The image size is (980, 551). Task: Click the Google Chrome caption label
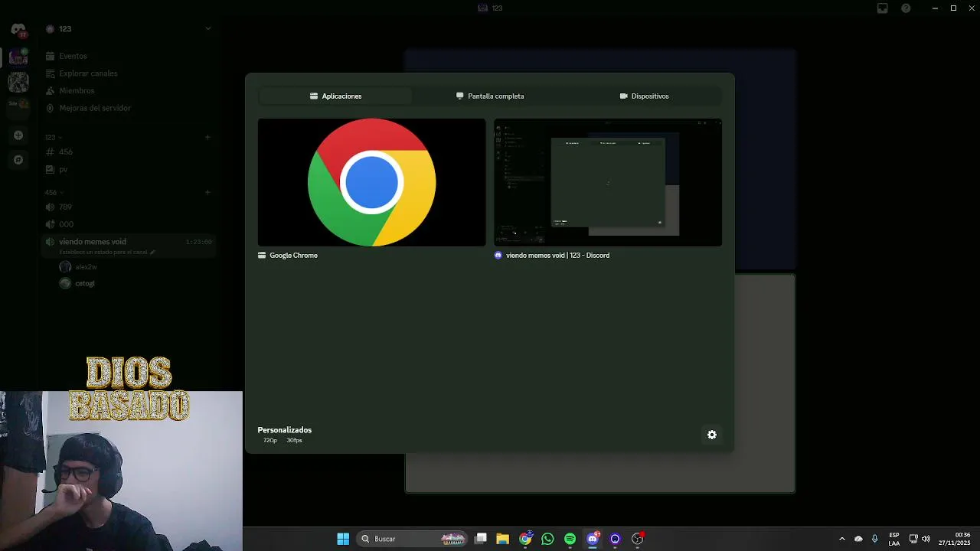tap(293, 256)
